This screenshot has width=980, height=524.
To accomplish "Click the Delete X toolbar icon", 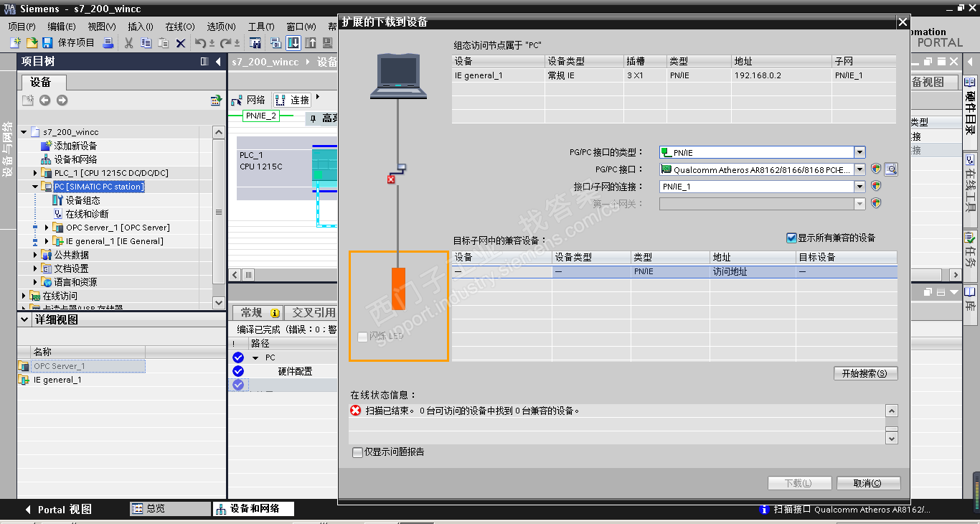I will pyautogui.click(x=181, y=43).
